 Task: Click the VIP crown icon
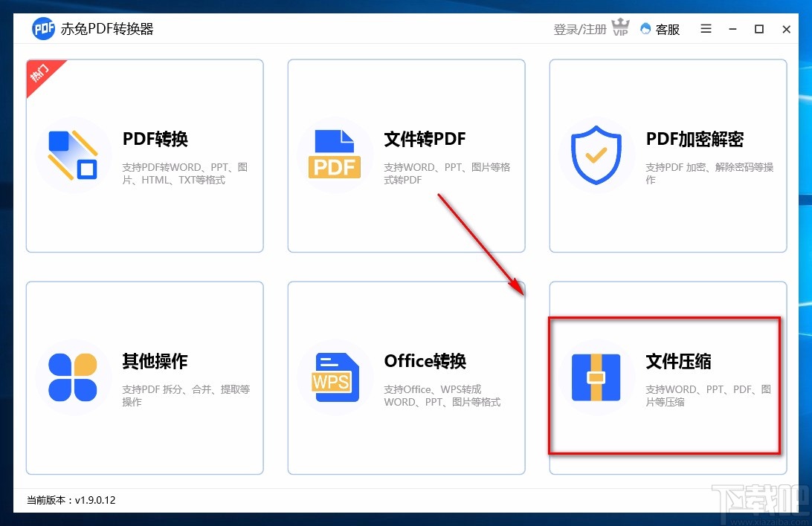(620, 27)
